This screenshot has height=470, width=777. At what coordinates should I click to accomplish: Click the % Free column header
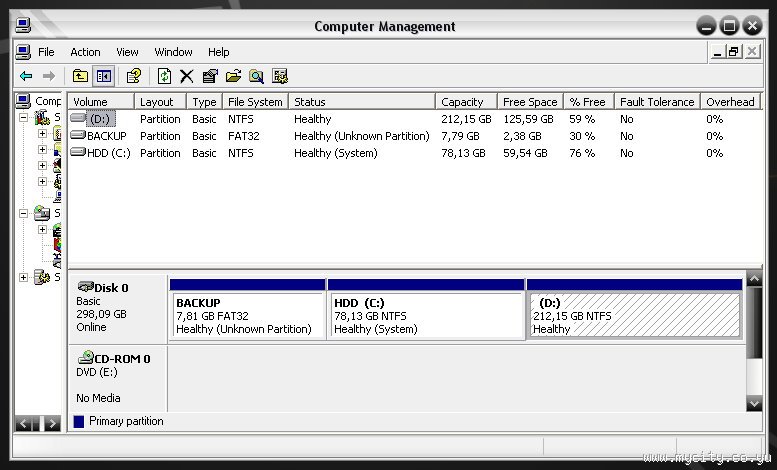coord(589,102)
